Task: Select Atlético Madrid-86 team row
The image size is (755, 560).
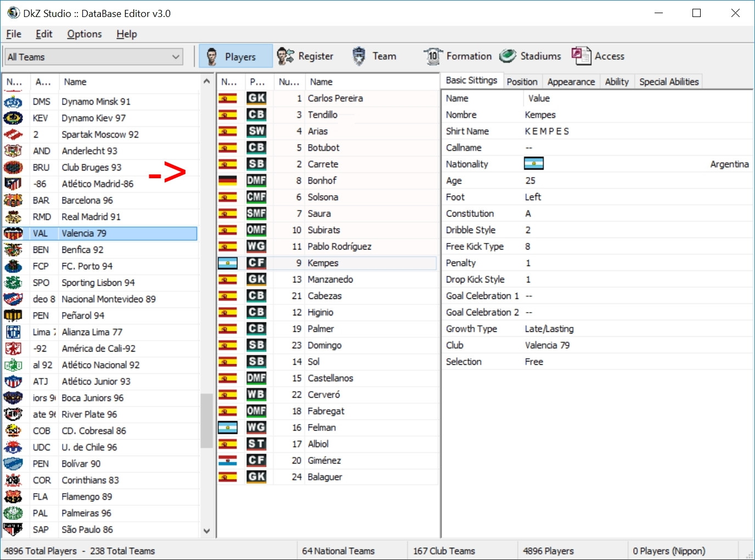Action: (x=99, y=184)
